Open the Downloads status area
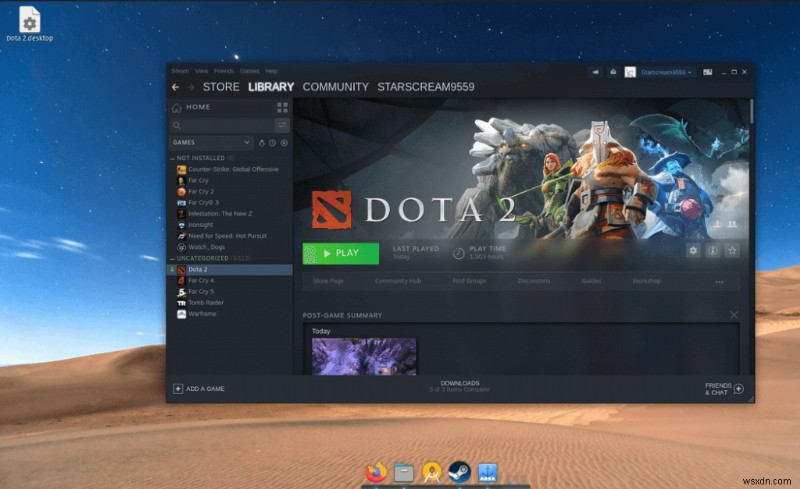Viewport: 800px width, 489px height. (x=460, y=386)
